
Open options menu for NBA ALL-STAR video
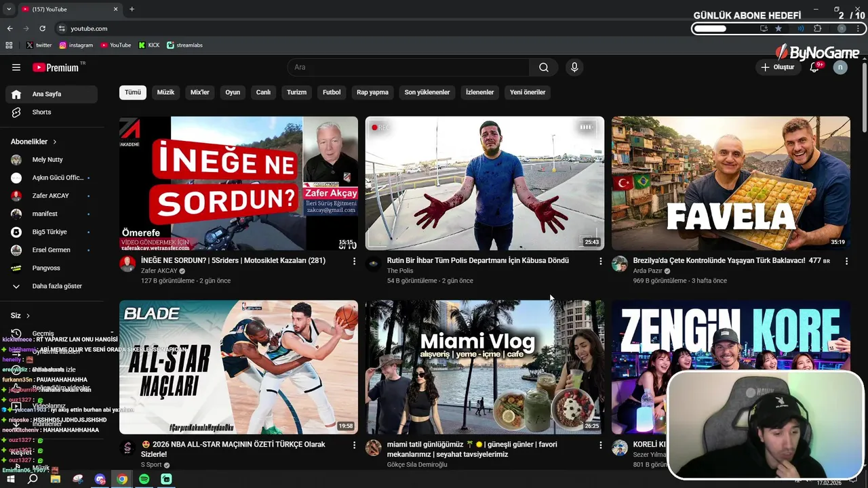pyautogui.click(x=354, y=445)
